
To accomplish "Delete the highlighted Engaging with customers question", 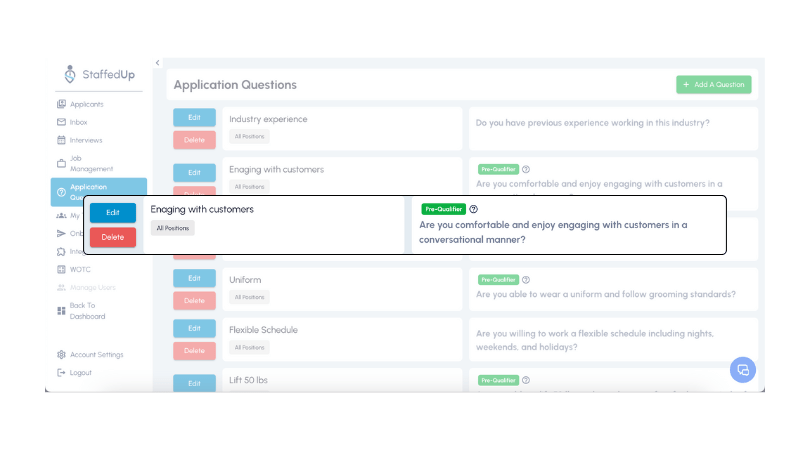I will (113, 237).
